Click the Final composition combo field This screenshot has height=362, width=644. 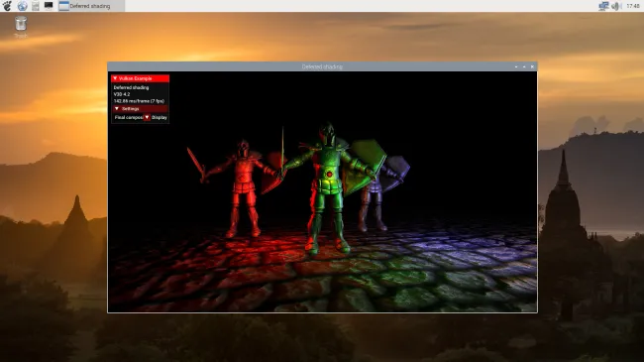[129, 117]
